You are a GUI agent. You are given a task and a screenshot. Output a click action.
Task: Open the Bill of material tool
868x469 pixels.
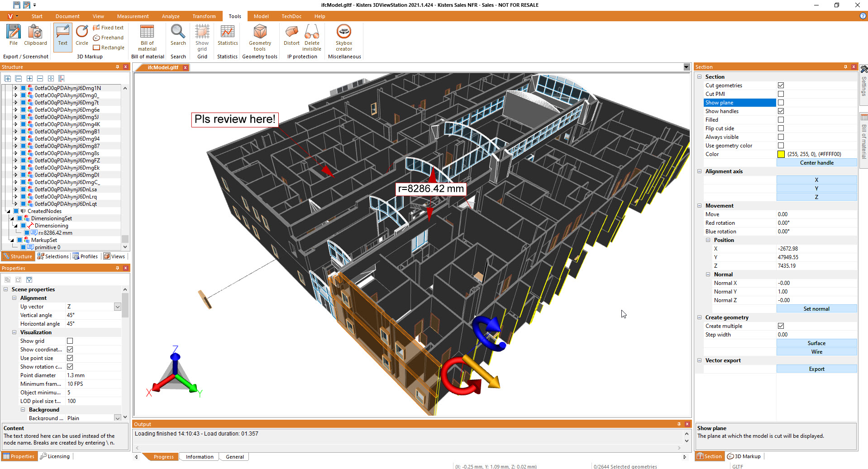click(x=147, y=38)
